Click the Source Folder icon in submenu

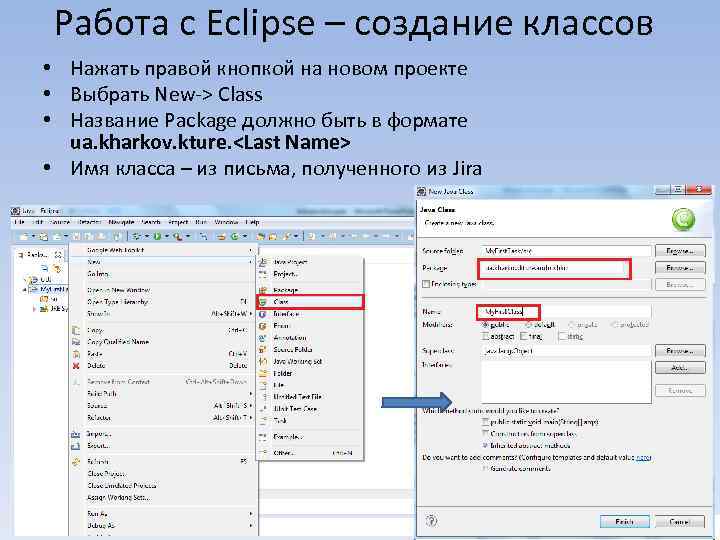[x=263, y=350]
